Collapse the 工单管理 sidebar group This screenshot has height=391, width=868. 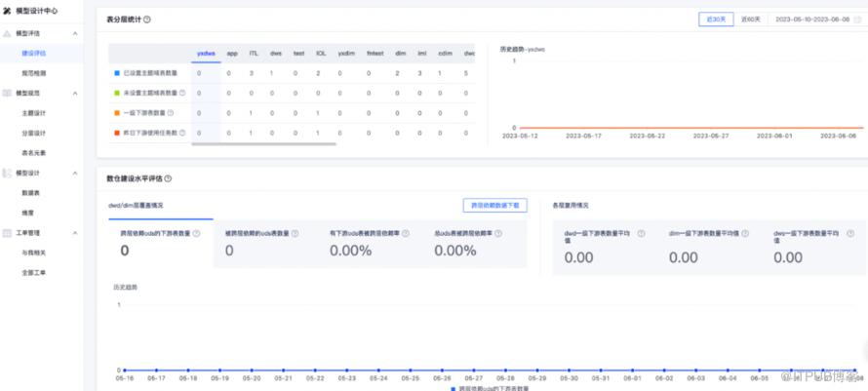pos(76,233)
